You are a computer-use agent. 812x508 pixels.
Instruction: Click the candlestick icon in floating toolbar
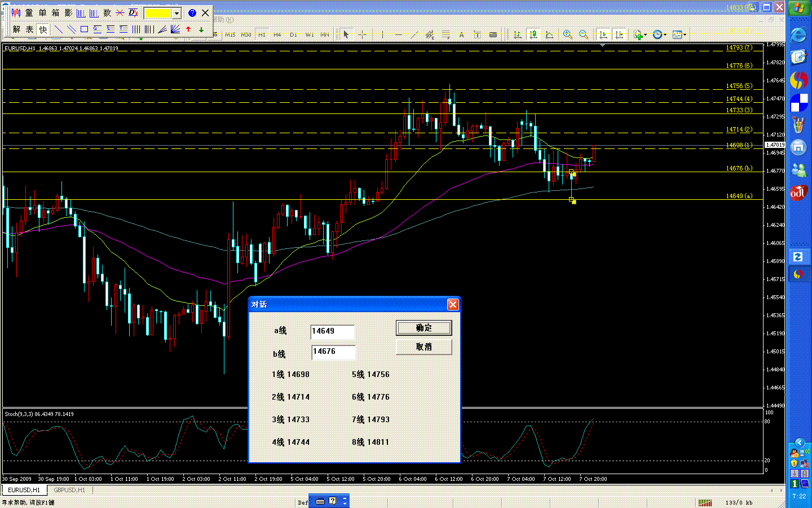[16, 13]
